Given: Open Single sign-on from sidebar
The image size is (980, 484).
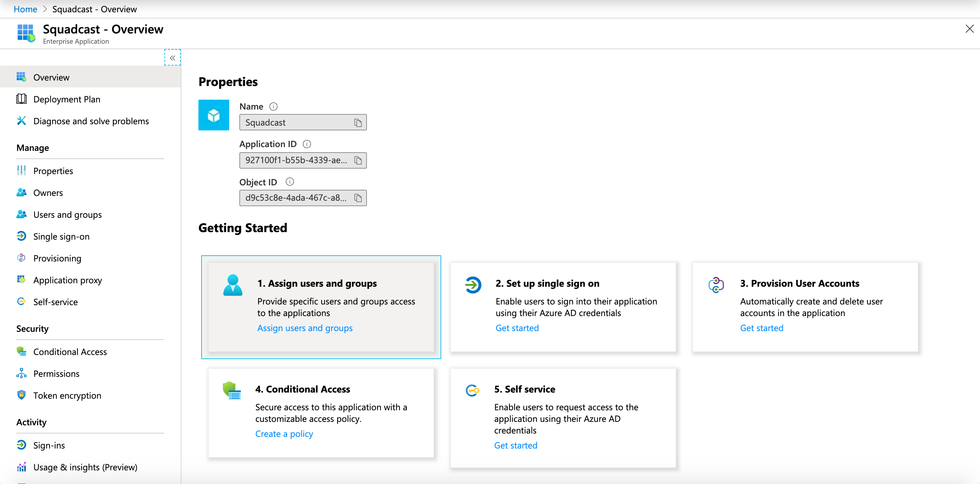Looking at the screenshot, I should [x=61, y=237].
